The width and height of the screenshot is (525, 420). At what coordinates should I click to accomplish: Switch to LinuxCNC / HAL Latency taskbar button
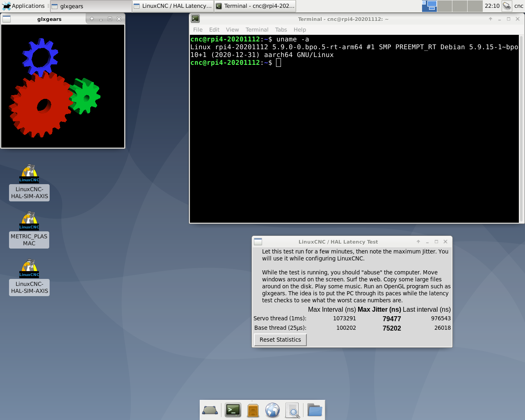tap(173, 6)
